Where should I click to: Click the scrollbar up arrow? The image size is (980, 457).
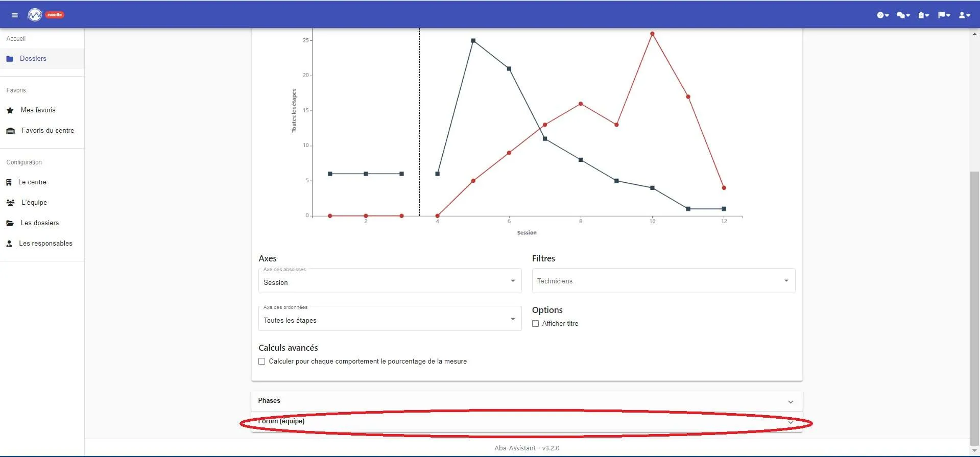coord(975,34)
